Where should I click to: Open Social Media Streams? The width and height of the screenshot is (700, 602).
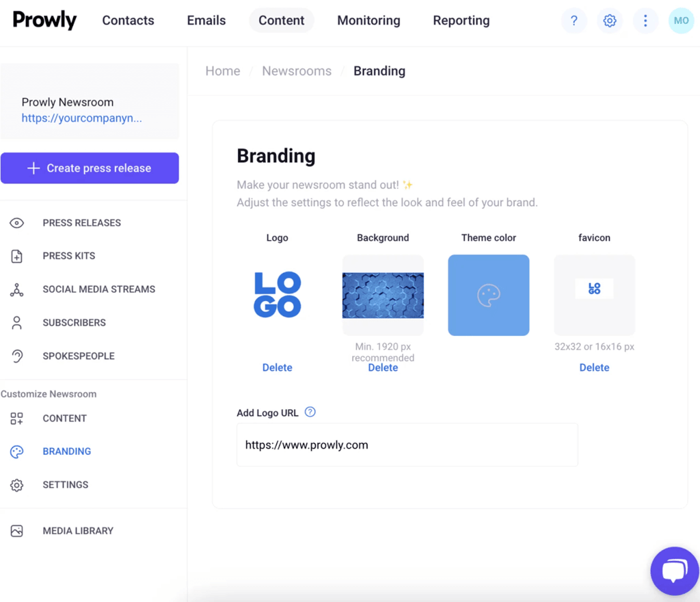[98, 289]
